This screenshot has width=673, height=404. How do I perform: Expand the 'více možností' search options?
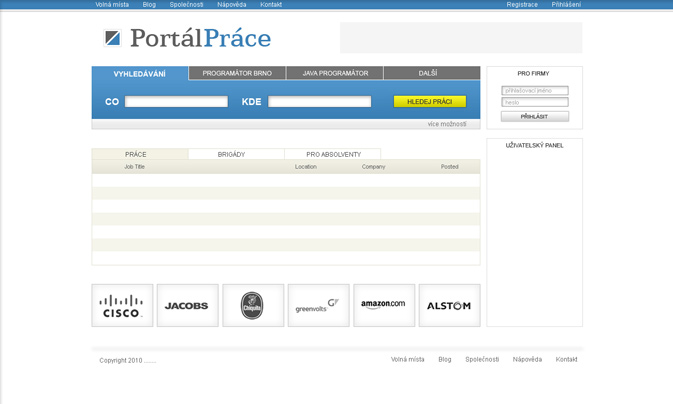(x=446, y=124)
